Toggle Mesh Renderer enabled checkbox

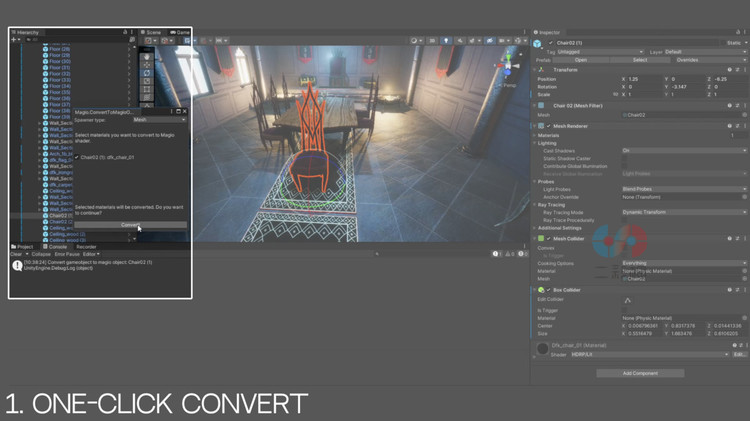(x=549, y=126)
